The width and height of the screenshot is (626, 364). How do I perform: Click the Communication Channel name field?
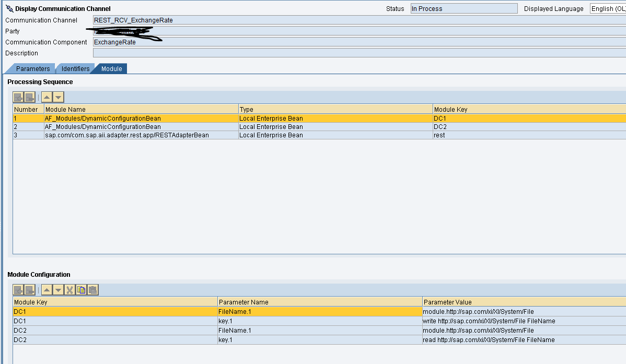click(x=360, y=20)
